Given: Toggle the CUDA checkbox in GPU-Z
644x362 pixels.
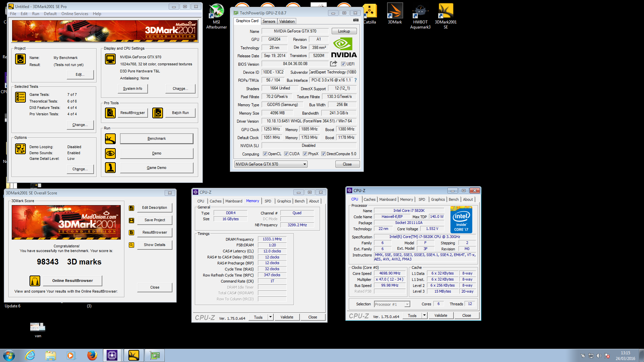Looking at the screenshot, I should tap(286, 154).
